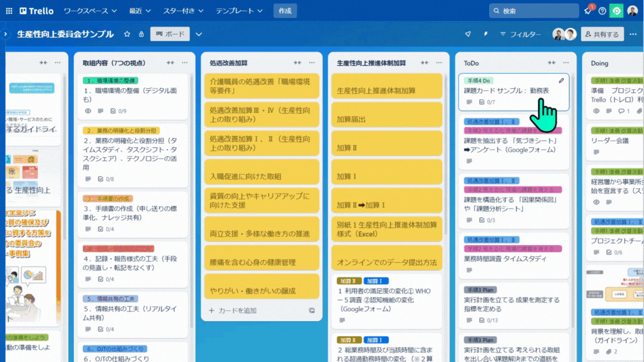Open the 0/6 checklist badge in the Doing list

click(614, 253)
